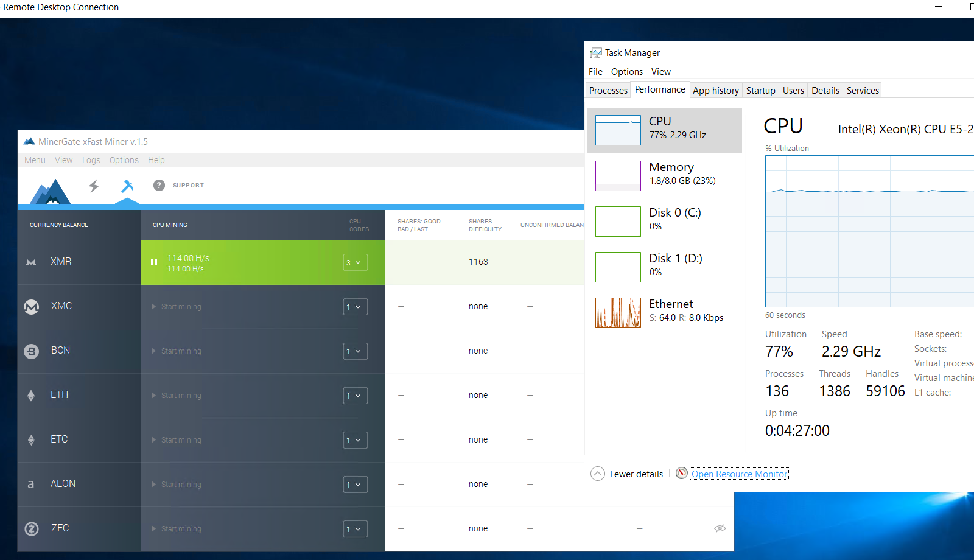The width and height of the screenshot is (974, 560).
Task: Switch to the Users tab
Action: click(x=793, y=91)
